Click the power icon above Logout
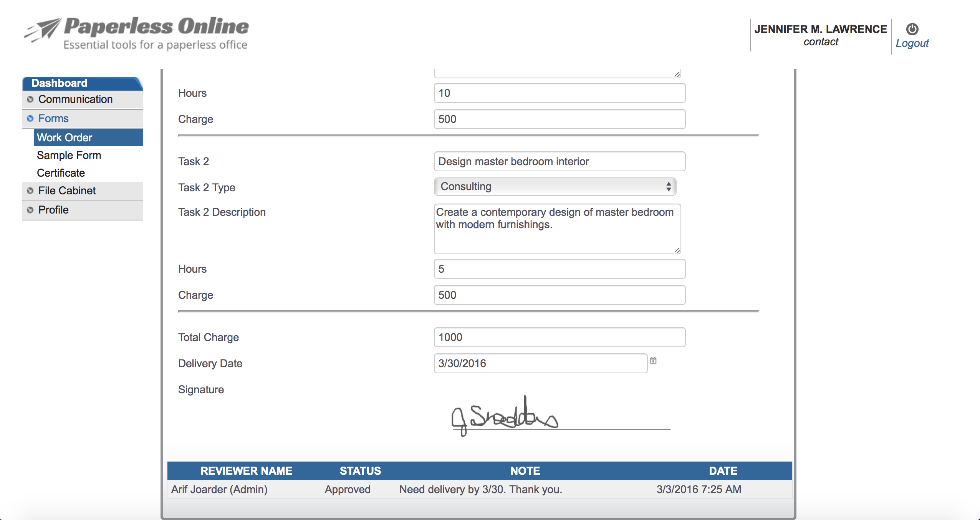Viewport: 980px width, 520px height. [912, 29]
